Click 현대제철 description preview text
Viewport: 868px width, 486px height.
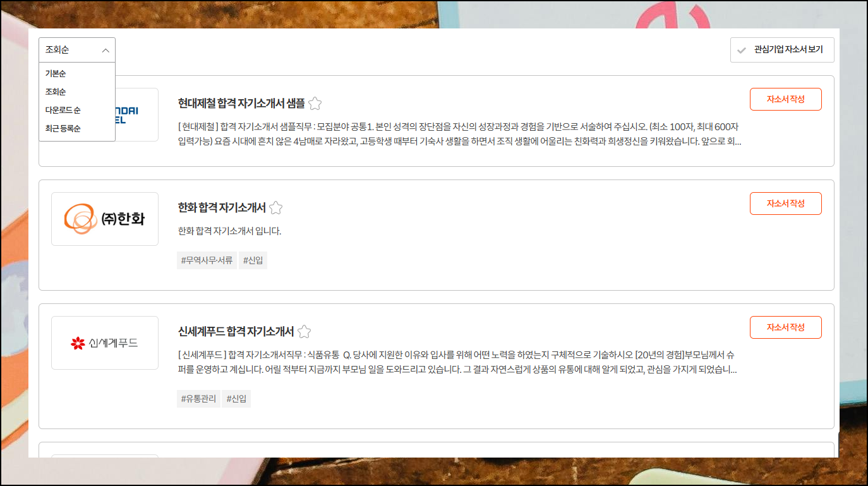[x=460, y=133]
